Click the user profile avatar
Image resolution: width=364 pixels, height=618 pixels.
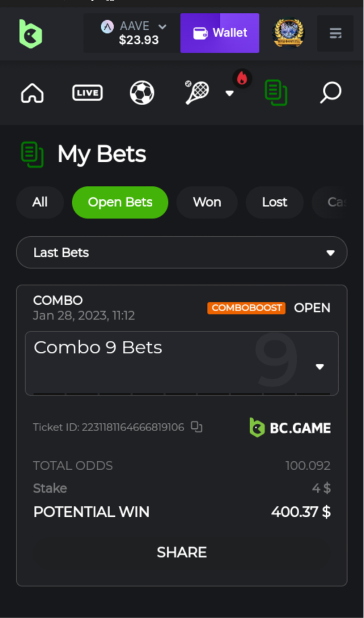(x=288, y=33)
